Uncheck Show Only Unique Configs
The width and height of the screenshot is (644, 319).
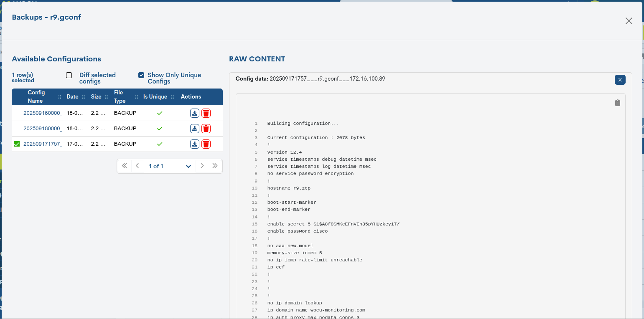click(x=141, y=75)
